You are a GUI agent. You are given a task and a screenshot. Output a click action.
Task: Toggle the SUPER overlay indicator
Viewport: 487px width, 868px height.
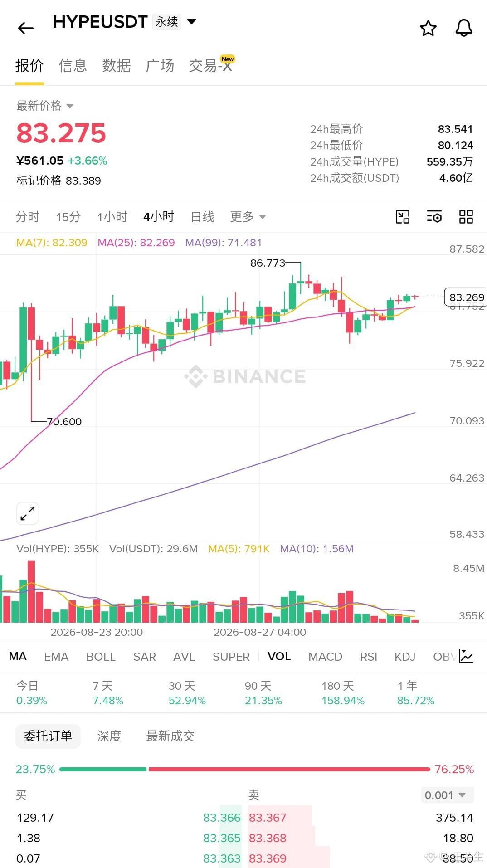pos(231,657)
